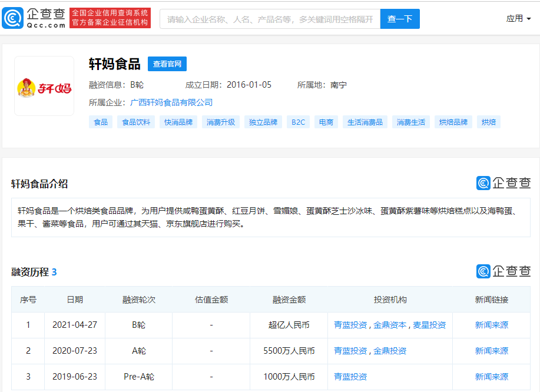The image size is (540, 392).
Task: Click the 2021-04-27 date cell
Action: (x=75, y=325)
